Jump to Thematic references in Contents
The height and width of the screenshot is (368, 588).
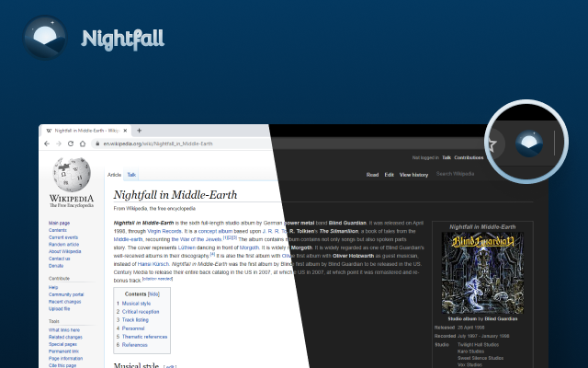(x=144, y=337)
